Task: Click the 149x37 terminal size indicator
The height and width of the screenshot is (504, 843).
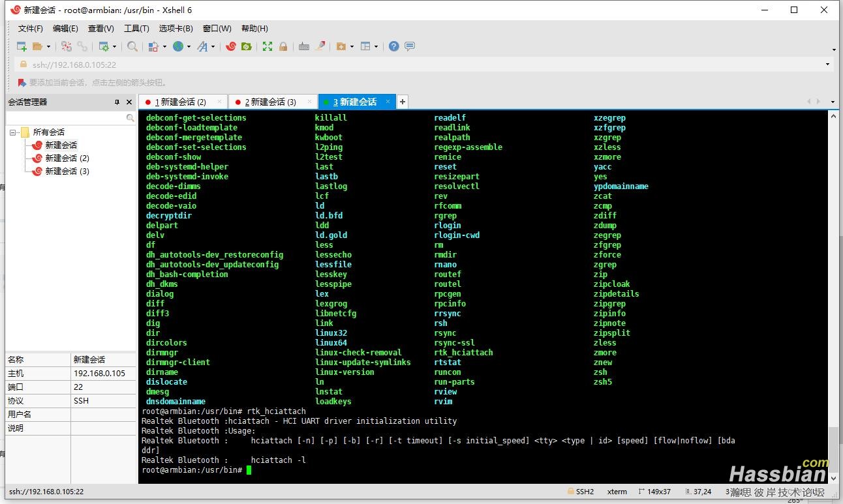Action: coord(654,492)
